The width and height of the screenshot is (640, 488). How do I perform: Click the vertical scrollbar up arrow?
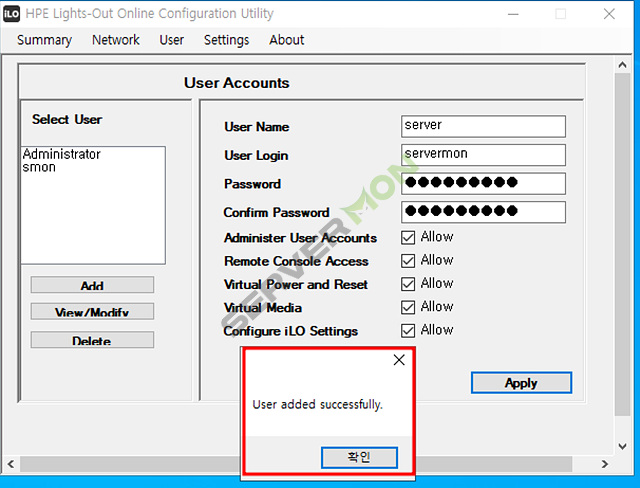click(622, 65)
